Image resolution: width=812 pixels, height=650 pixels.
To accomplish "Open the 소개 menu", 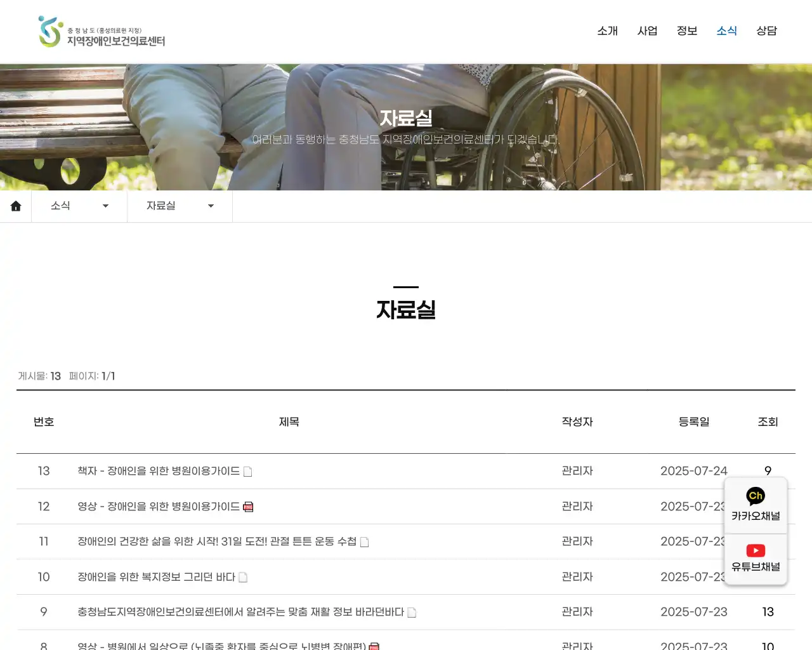I will 607,30.
